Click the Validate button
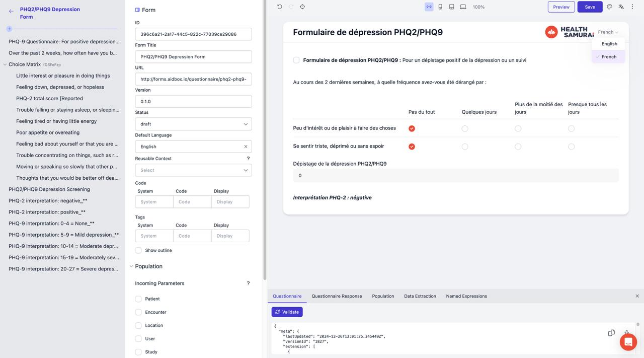Screen dimensions: 644x358 [287, 312]
